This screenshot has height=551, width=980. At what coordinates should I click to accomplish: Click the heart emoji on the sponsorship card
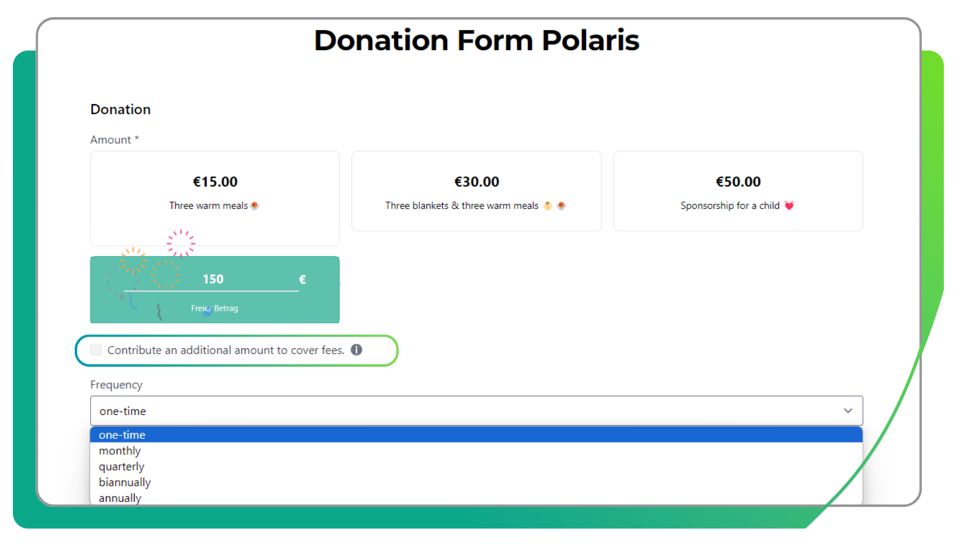coord(790,206)
